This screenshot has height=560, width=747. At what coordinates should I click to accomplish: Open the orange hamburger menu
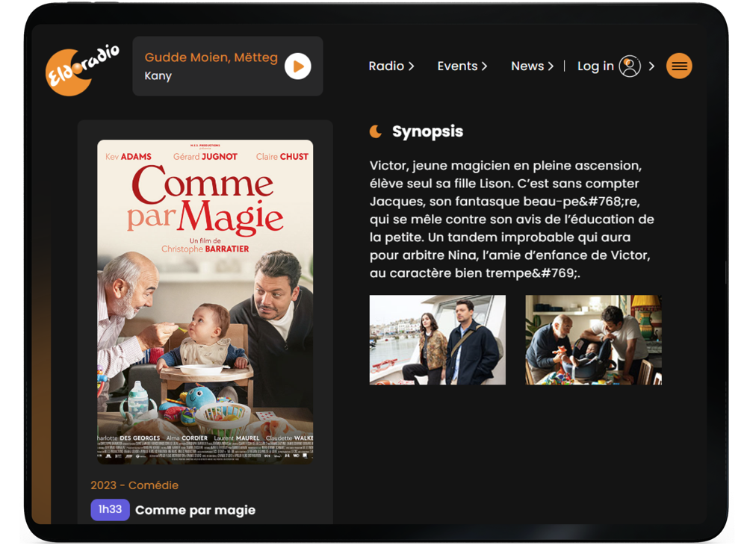pos(679,66)
